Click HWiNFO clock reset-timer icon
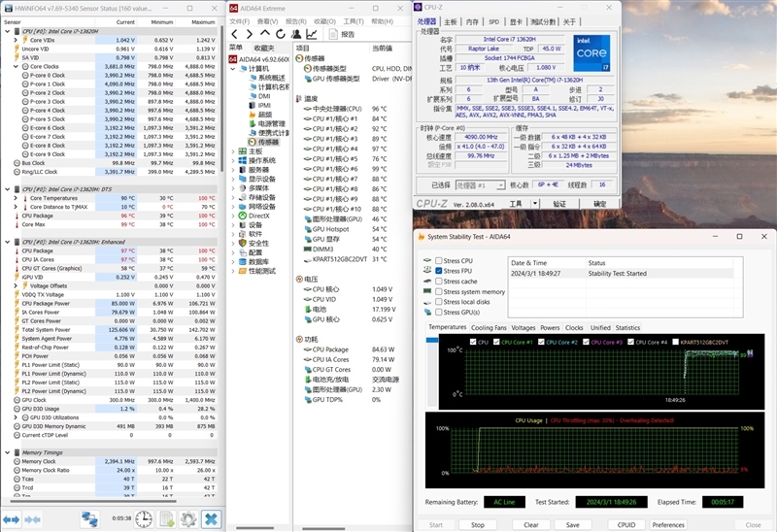The width and height of the screenshot is (777, 532). [x=144, y=519]
